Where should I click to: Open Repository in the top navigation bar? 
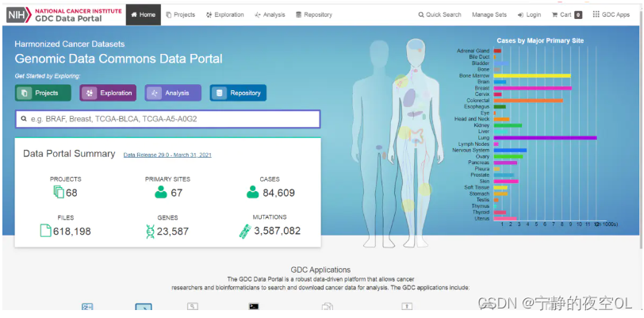[x=314, y=15]
